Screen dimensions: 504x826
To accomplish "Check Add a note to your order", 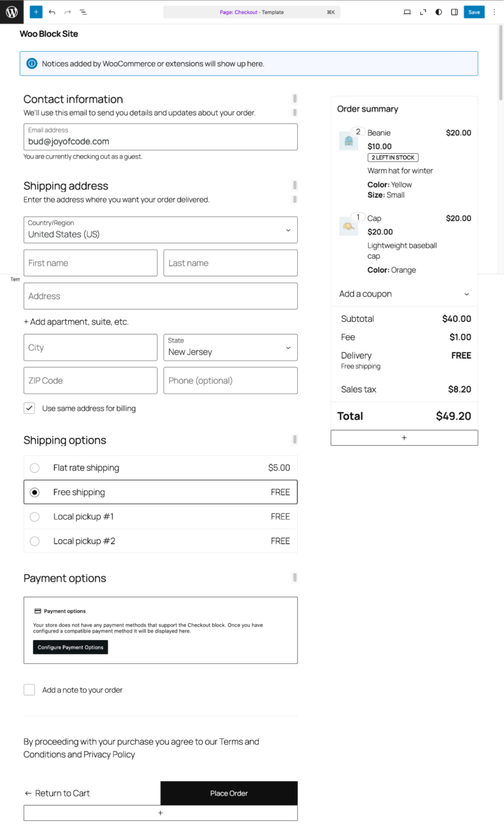I will click(29, 689).
